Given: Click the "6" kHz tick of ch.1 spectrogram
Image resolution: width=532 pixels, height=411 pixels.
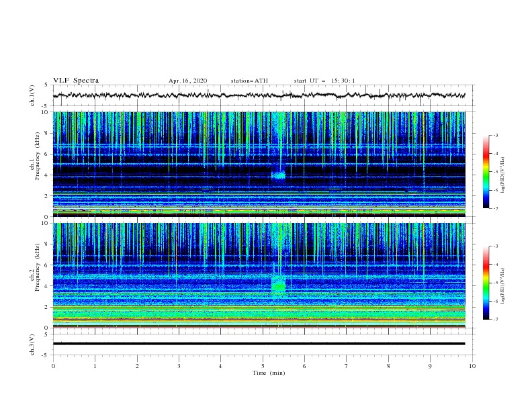Looking at the screenshot, I should [47, 154].
